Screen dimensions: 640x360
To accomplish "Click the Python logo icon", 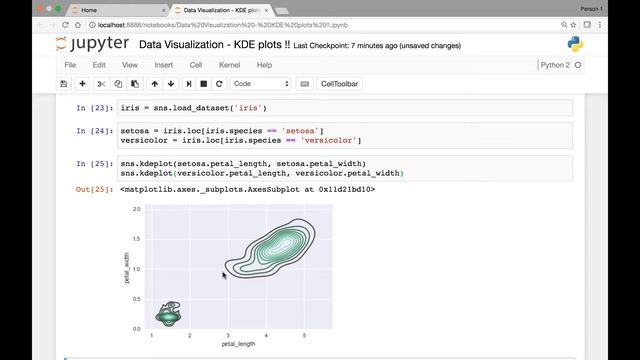I will pos(575,44).
